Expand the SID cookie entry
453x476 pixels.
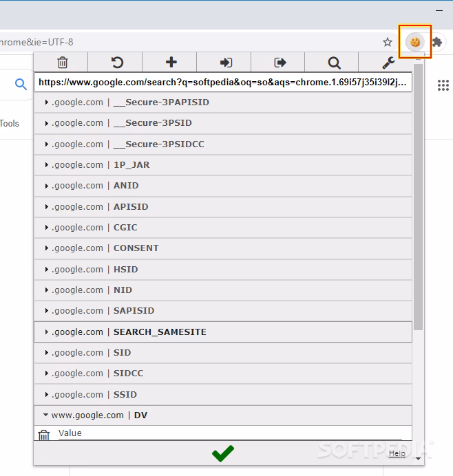tap(223, 352)
